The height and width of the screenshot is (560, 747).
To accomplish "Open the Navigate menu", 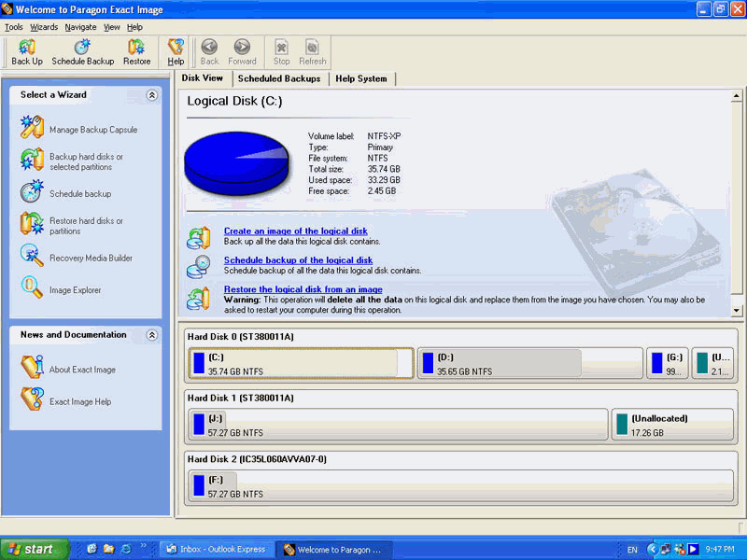I will [80, 27].
